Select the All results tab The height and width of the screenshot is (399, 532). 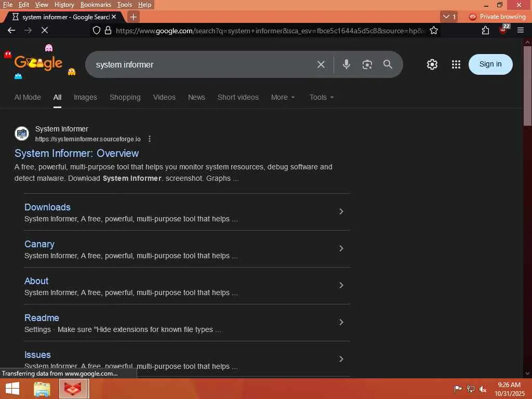57,97
